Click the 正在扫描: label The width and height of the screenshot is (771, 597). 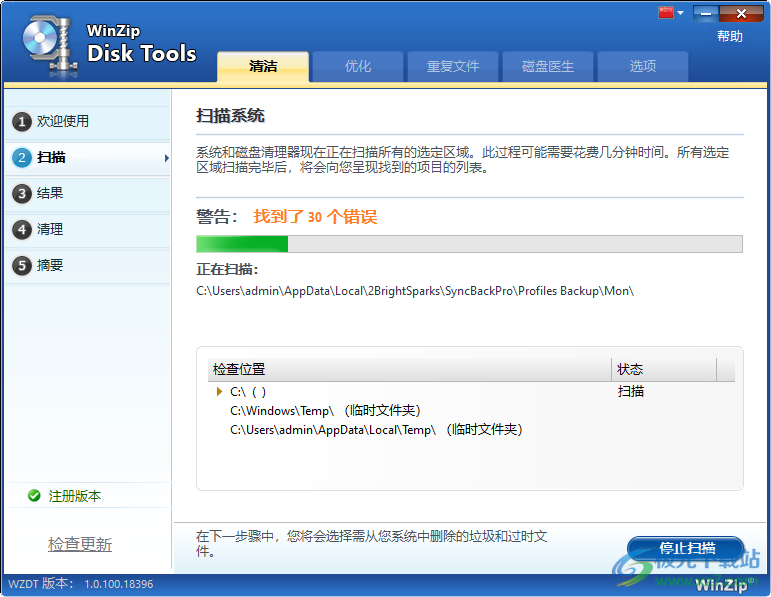[x=227, y=269]
